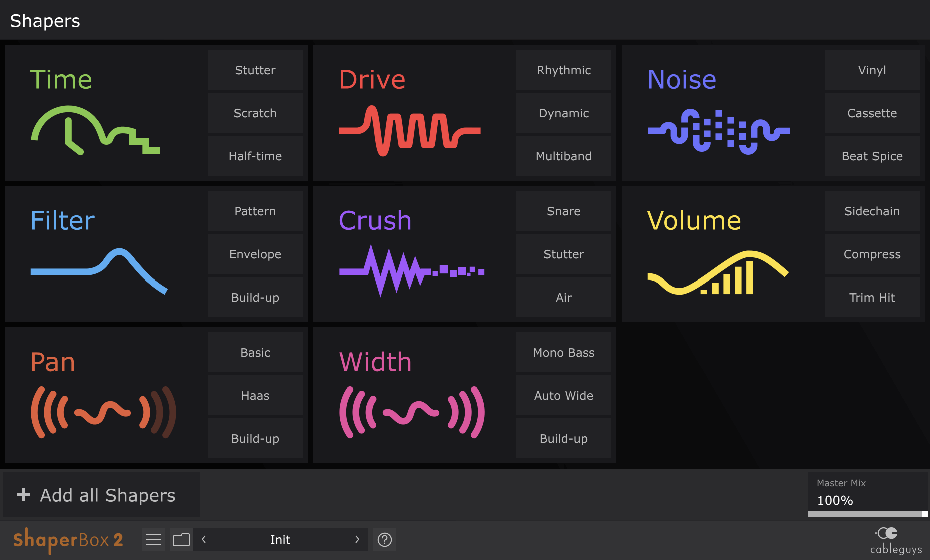
Task: Add the Filter shaper via curve icon
Action: pos(99,271)
